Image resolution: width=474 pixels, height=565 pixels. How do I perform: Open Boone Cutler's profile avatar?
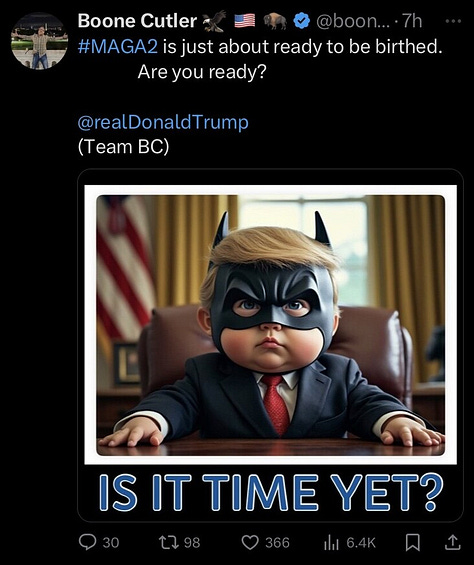(40, 41)
